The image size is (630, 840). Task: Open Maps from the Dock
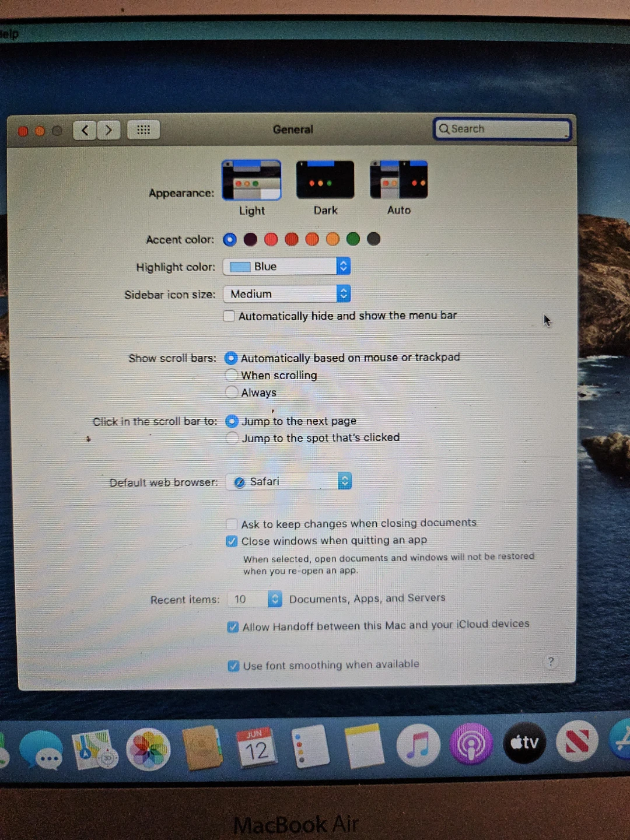[95, 750]
